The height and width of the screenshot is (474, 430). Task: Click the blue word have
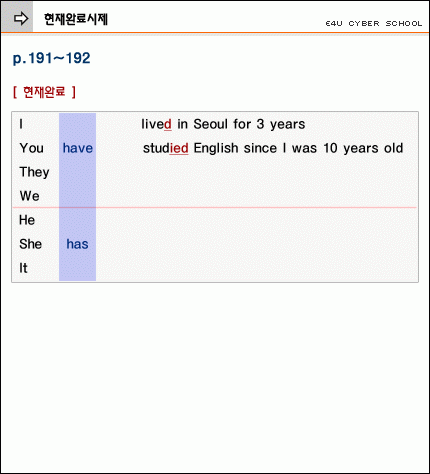point(78,148)
